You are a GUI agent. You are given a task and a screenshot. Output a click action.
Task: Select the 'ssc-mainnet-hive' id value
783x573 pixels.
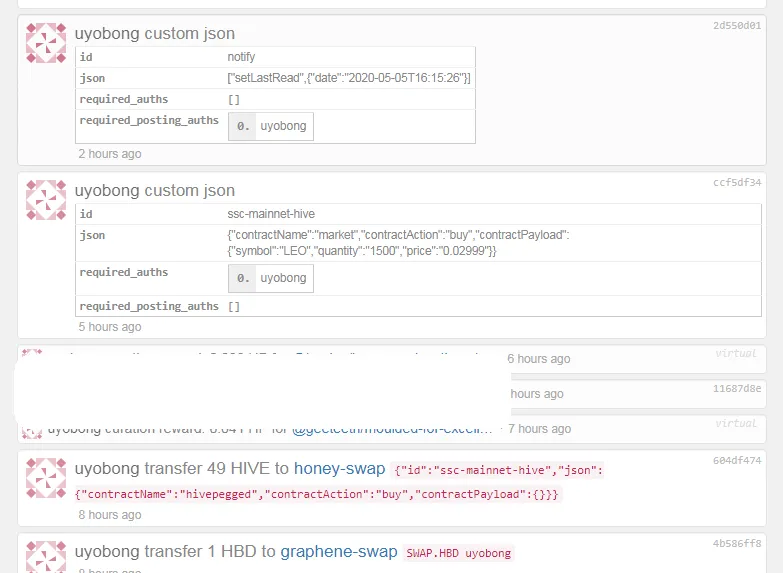[x=271, y=214]
